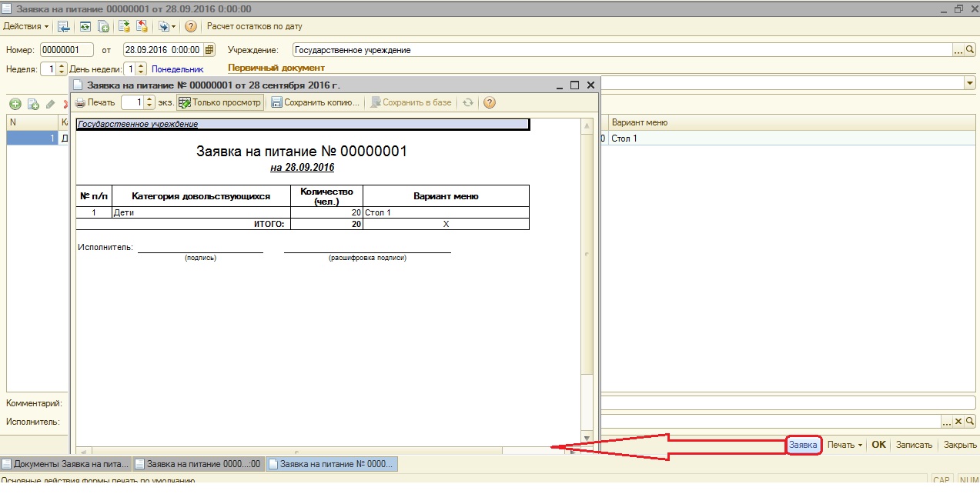Click the print preview vertical scrollbar
Screen dimensions: 980x494
[587, 277]
